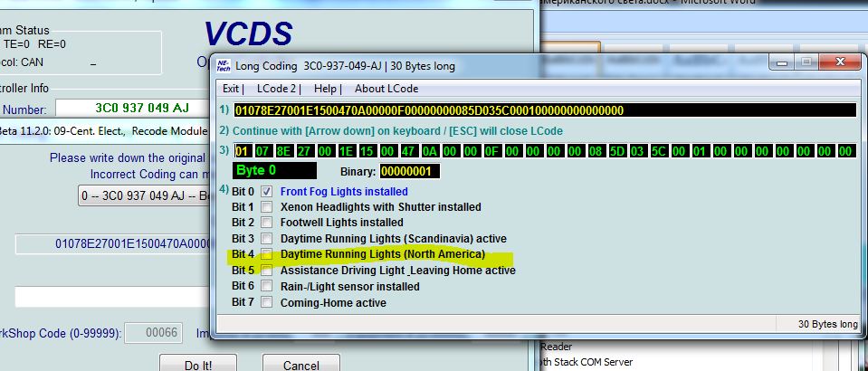Open the Exit menu in LCode
868x371 pixels.
pyautogui.click(x=232, y=89)
